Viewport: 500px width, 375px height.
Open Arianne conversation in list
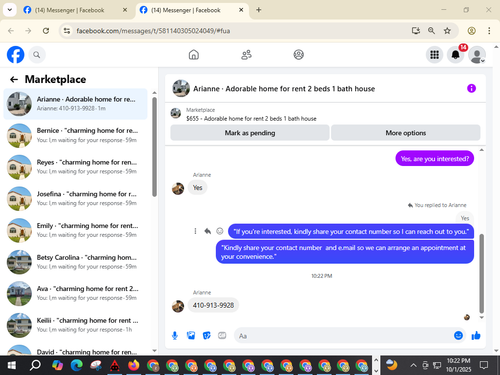(75, 104)
